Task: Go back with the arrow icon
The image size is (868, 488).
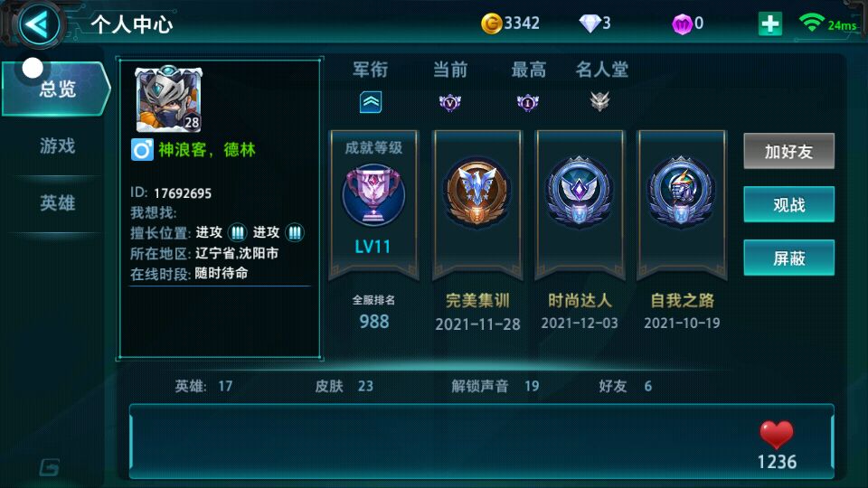Action: (39, 25)
